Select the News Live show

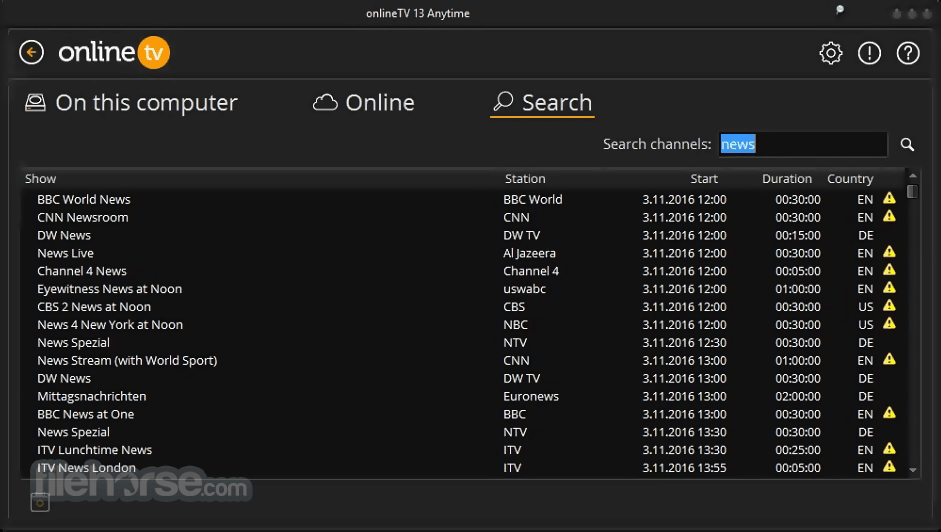65,253
